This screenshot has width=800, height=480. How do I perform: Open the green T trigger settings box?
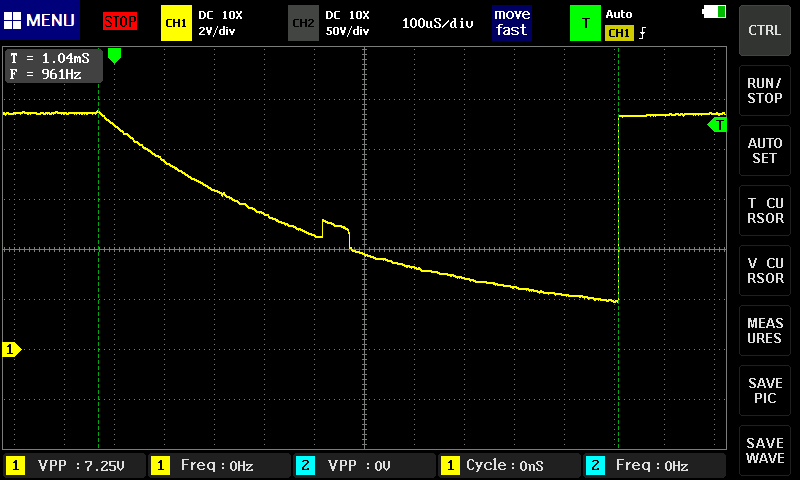pyautogui.click(x=585, y=23)
